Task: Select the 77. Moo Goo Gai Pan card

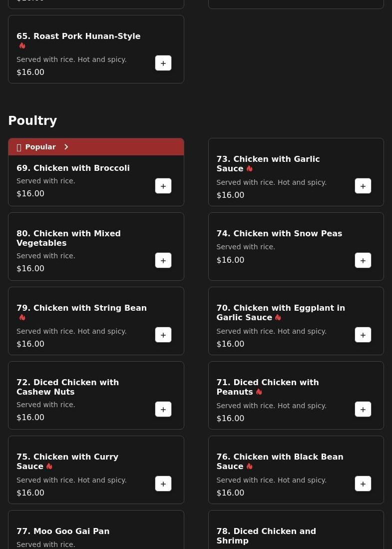Action: tap(96, 530)
